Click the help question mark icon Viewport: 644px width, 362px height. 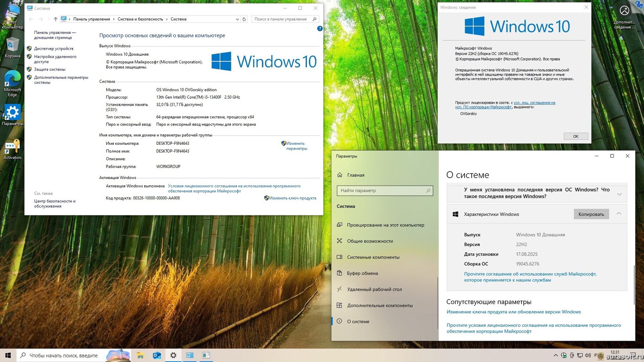320,29
